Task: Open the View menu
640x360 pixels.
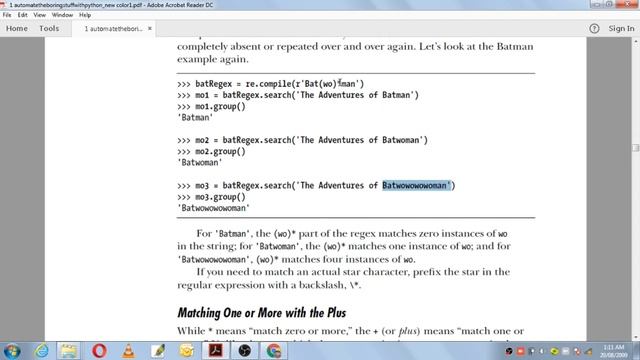Action: [40, 15]
